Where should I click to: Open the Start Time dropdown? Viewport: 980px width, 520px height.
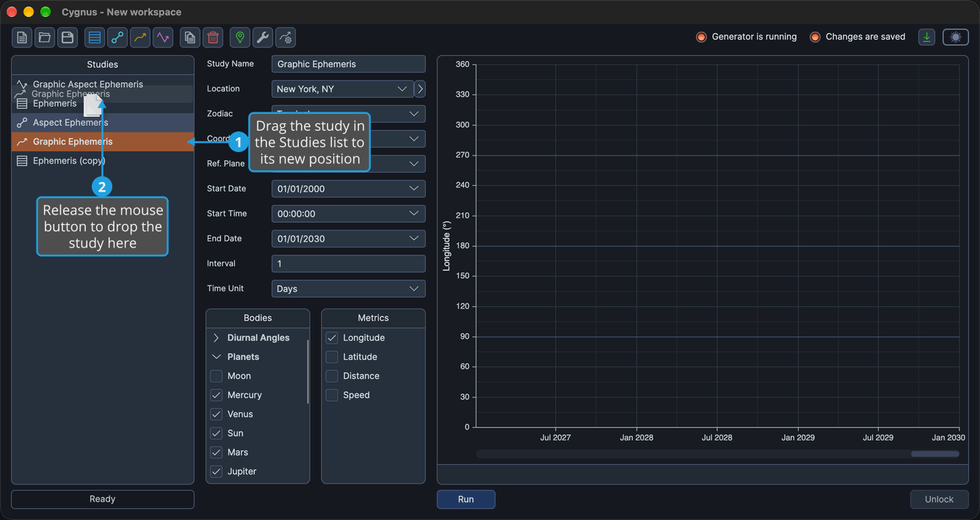pos(348,214)
